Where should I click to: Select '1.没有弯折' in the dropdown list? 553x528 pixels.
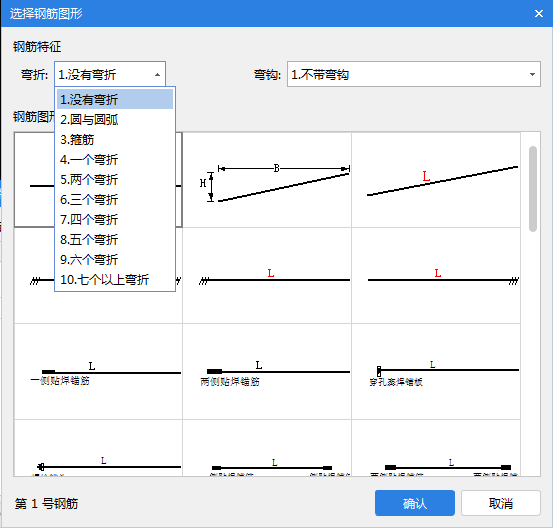pos(115,99)
